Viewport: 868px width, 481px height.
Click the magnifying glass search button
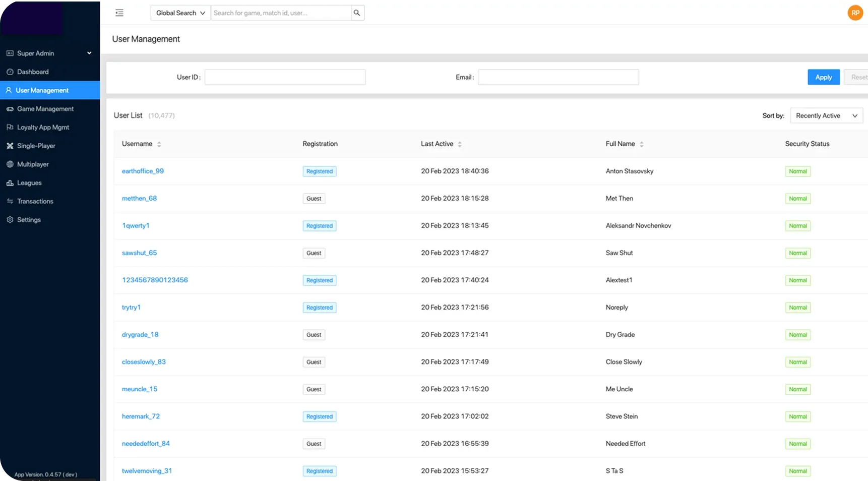point(357,13)
